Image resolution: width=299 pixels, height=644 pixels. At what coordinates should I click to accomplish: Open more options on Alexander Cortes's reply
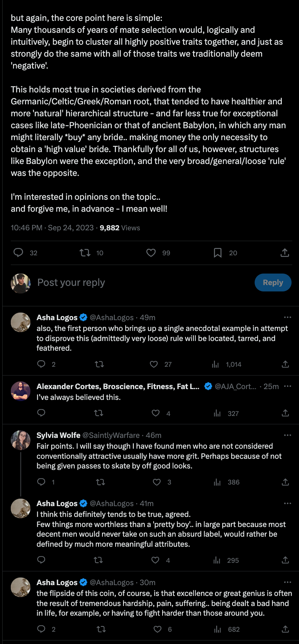(x=287, y=386)
